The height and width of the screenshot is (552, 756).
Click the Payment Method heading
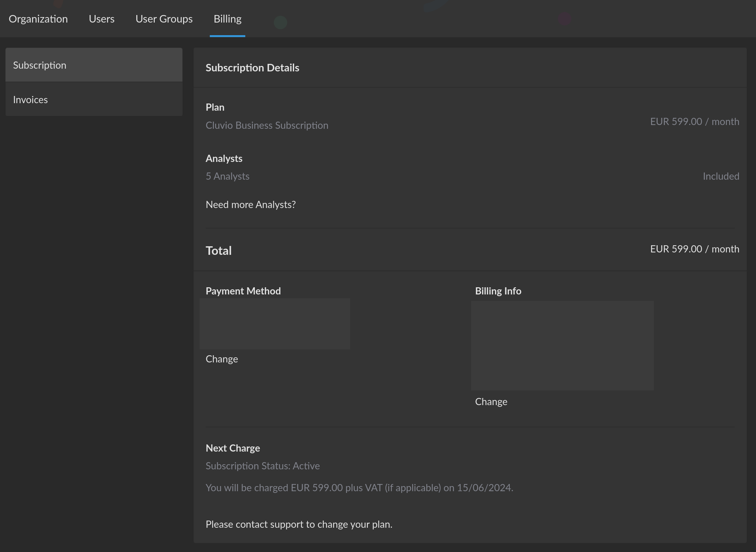[243, 291]
